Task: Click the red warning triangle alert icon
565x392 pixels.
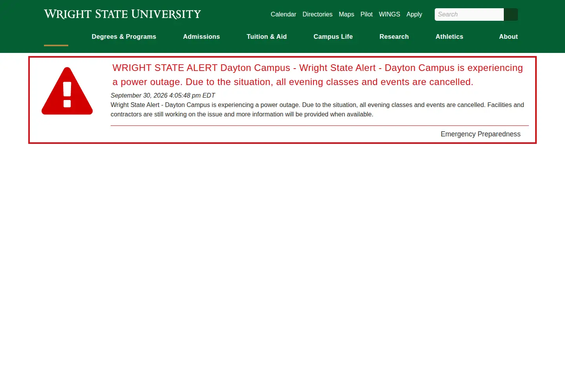Action: pyautogui.click(x=67, y=91)
